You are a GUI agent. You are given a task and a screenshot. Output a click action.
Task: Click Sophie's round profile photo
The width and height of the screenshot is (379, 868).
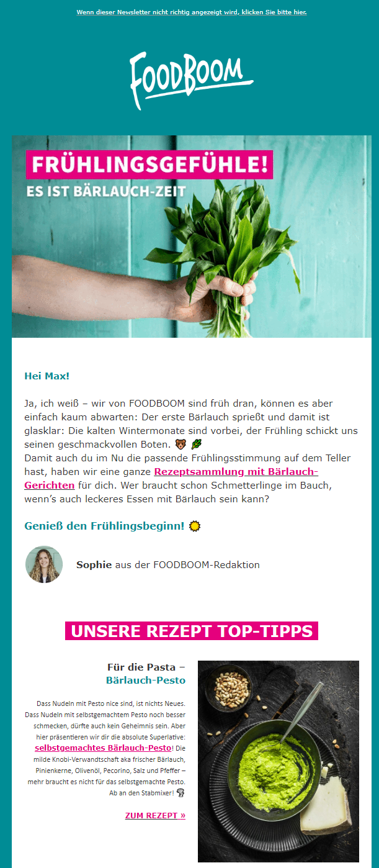[44, 564]
